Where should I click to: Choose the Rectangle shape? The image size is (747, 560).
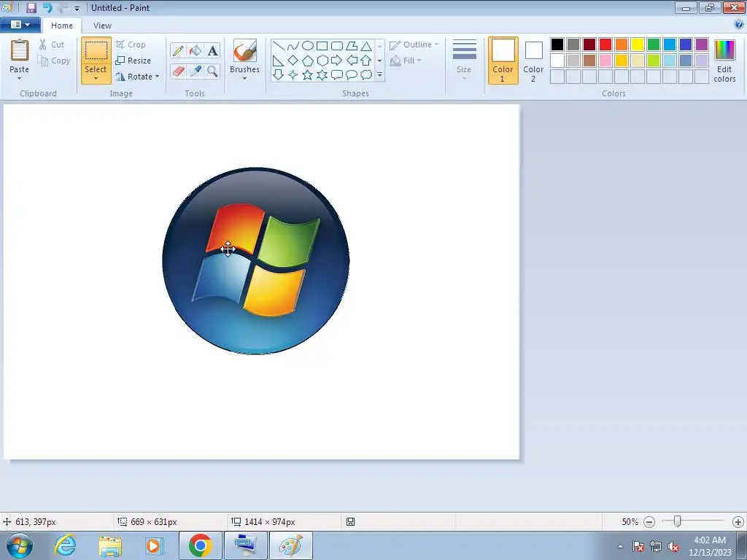(322, 46)
